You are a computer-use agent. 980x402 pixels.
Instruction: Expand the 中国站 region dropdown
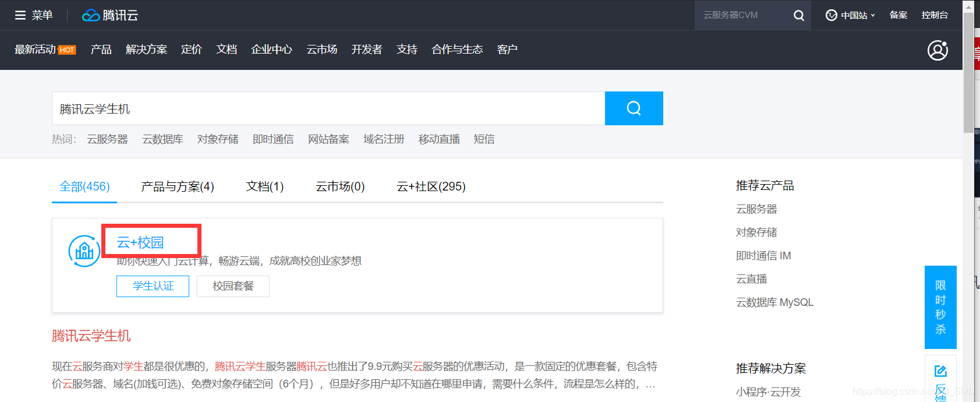[850, 15]
